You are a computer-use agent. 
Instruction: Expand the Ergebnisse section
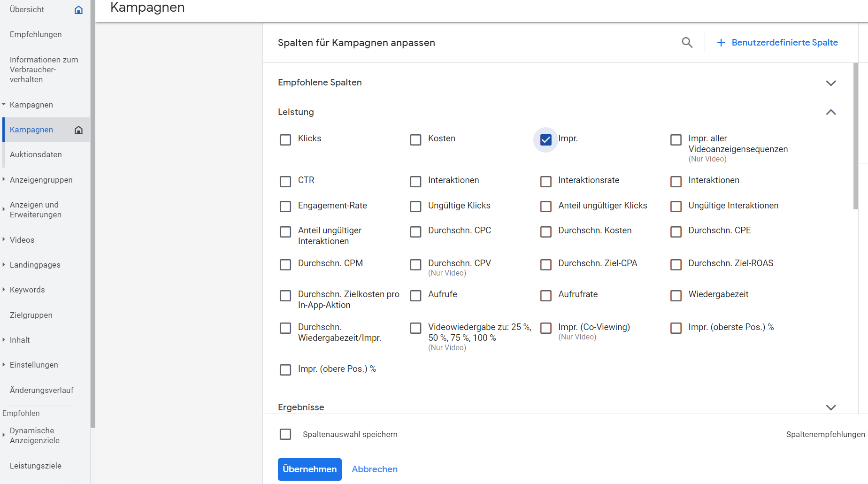pos(830,407)
